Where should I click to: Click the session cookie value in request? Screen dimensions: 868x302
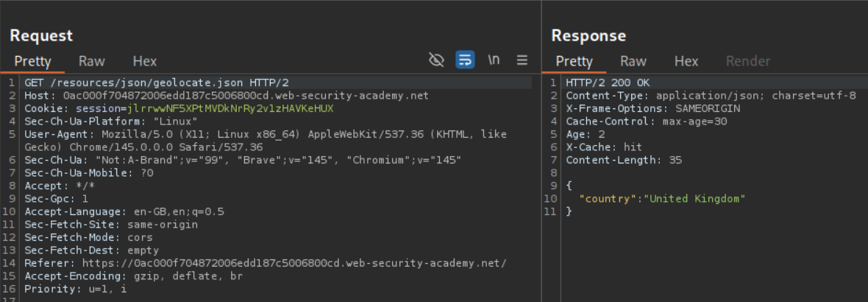pyautogui.click(x=230, y=108)
